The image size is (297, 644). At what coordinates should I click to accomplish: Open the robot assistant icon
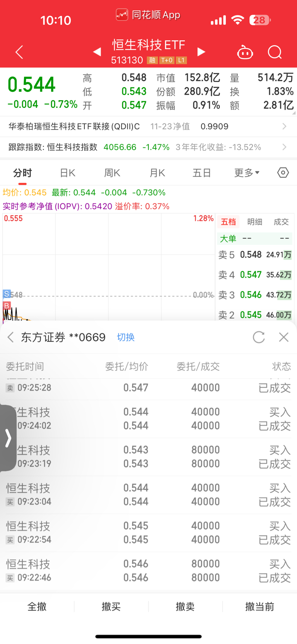point(245,52)
